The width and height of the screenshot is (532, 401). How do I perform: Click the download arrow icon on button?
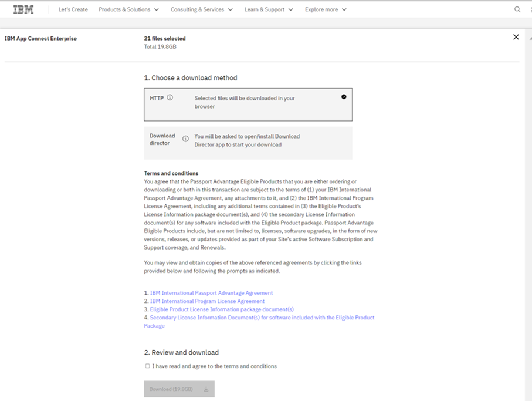[206, 389]
